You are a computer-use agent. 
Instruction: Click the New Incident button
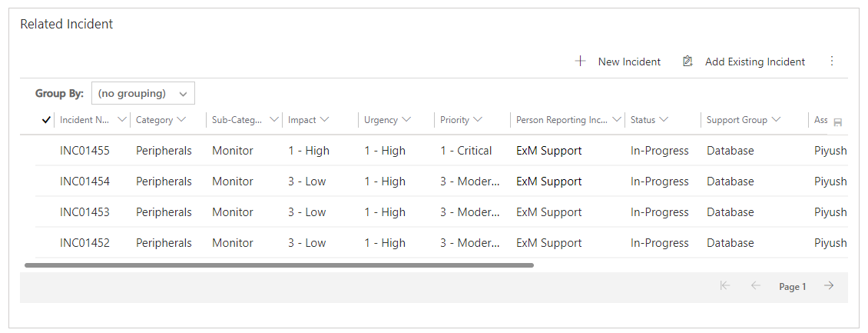click(618, 62)
